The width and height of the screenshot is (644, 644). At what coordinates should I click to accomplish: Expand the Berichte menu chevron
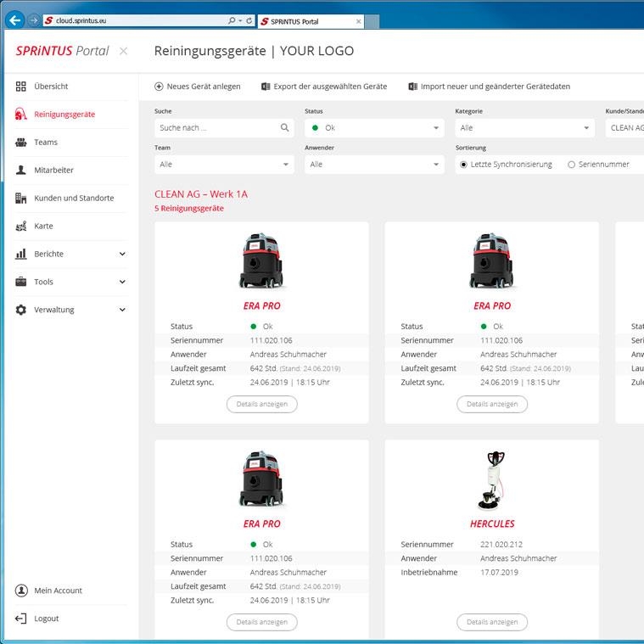122,254
